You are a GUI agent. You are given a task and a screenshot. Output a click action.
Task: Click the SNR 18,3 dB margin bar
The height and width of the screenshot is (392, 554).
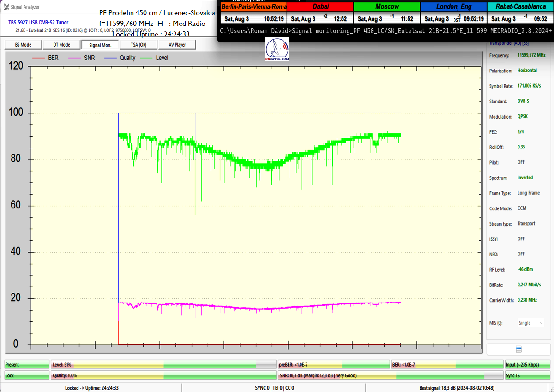click(391, 375)
